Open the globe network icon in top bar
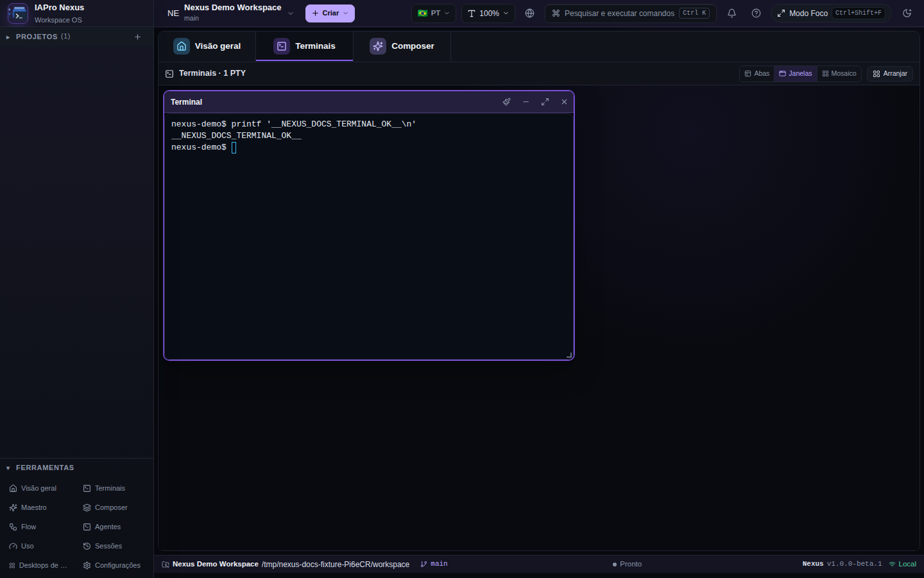The width and height of the screenshot is (924, 578). 529,13
